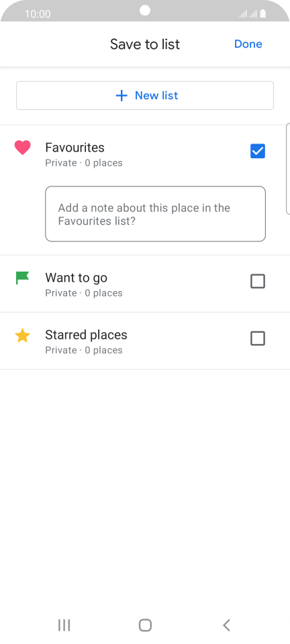Viewport: 290px width, 644px height.
Task: Select the Want to go list title
Action: coord(76,278)
